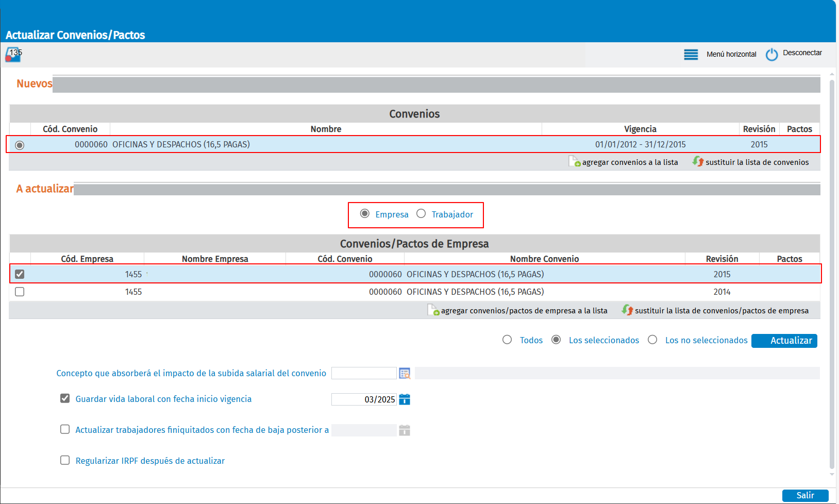The height and width of the screenshot is (504, 839).
Task: Click the 2014 revisión cell
Action: tap(722, 292)
